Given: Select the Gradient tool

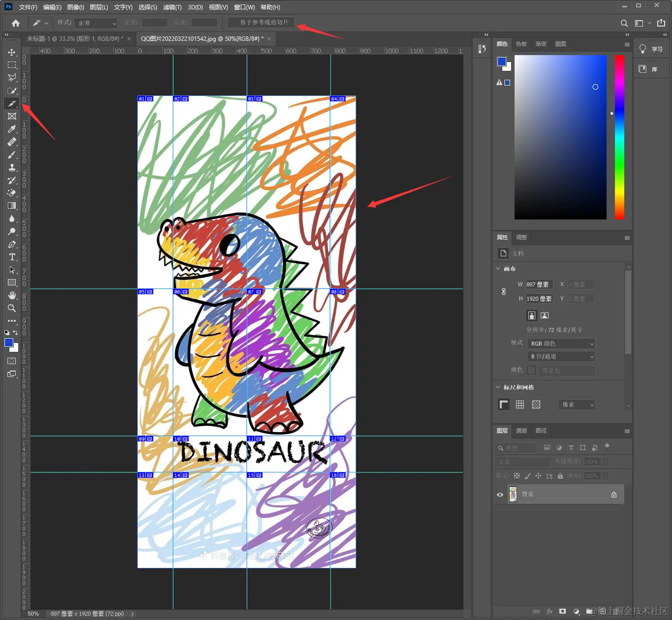Looking at the screenshot, I should 12,206.
